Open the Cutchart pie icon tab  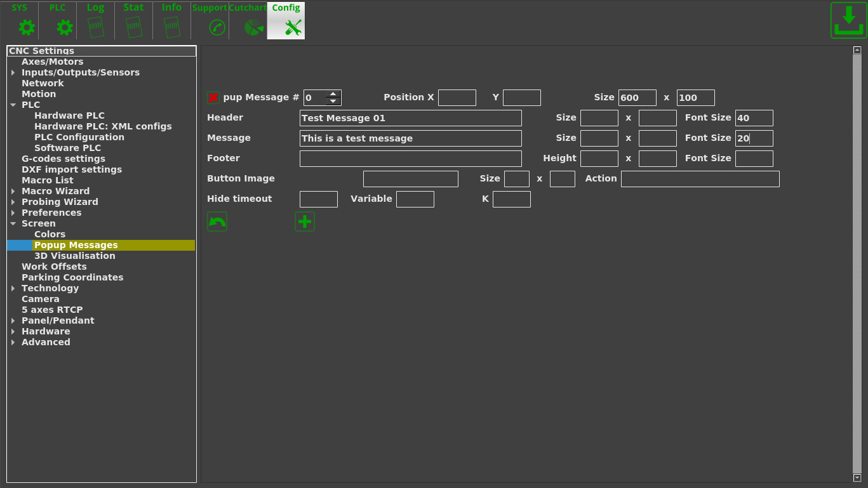pos(248,21)
